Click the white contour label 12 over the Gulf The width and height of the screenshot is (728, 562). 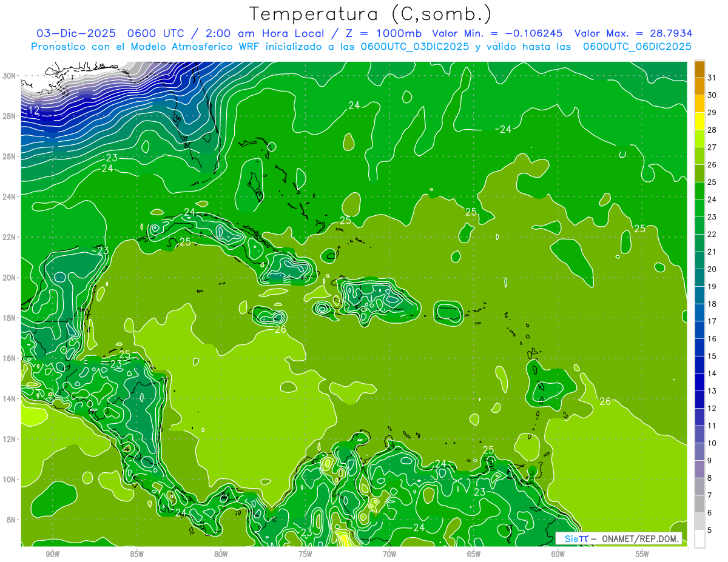[x=34, y=110]
